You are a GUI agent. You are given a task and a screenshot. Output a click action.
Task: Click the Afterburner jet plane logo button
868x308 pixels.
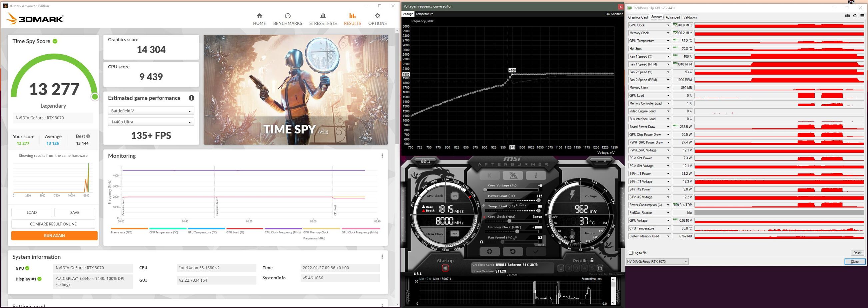pyautogui.click(x=513, y=175)
